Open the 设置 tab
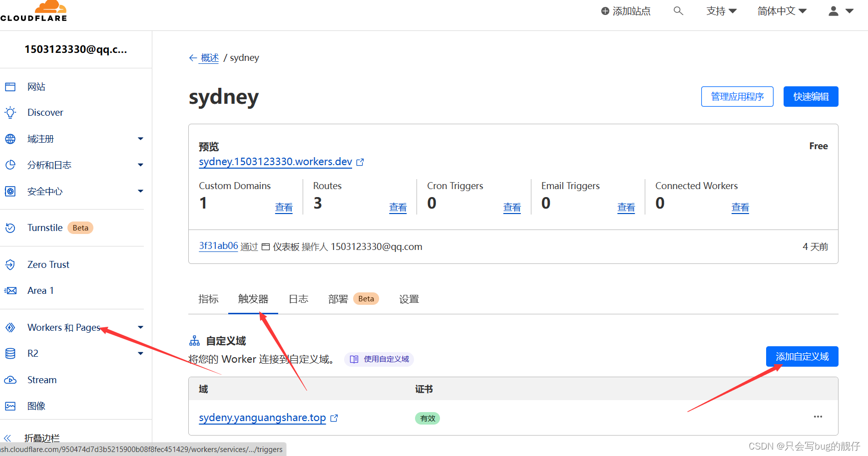Screen dimensions: 868x456 point(409,299)
